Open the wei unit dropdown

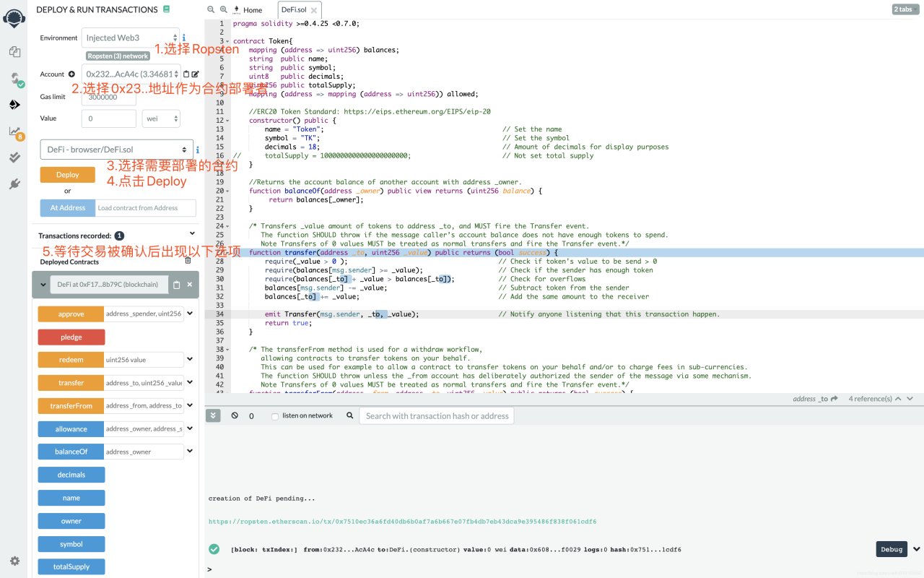click(160, 118)
